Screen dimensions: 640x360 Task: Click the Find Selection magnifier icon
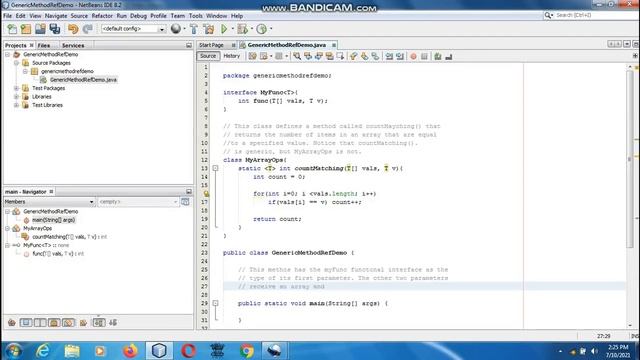pos(297,56)
